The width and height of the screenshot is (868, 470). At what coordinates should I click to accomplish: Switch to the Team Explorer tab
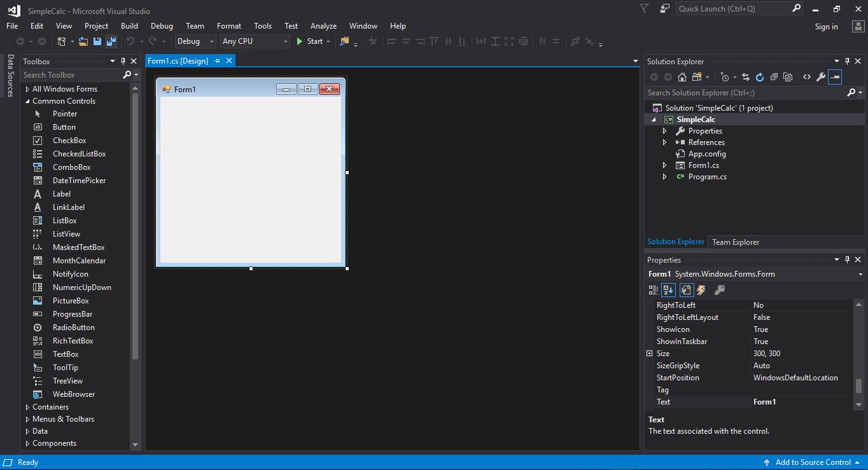click(735, 242)
